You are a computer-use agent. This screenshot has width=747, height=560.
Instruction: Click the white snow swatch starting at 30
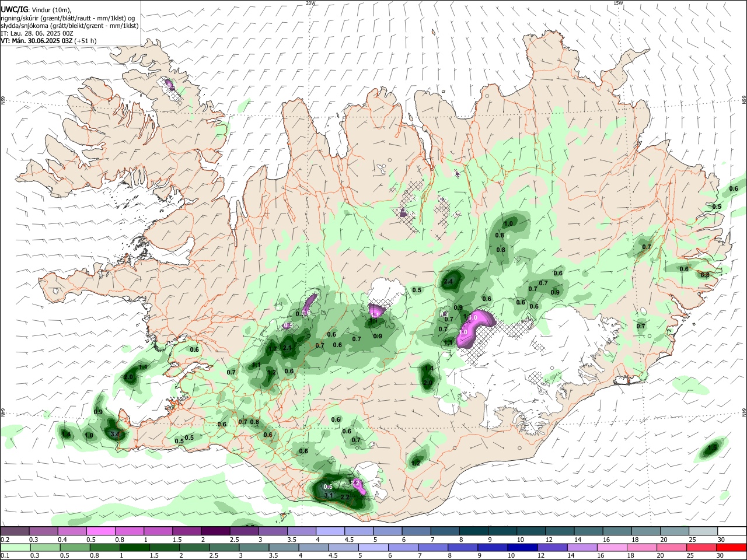pyautogui.click(x=732, y=531)
